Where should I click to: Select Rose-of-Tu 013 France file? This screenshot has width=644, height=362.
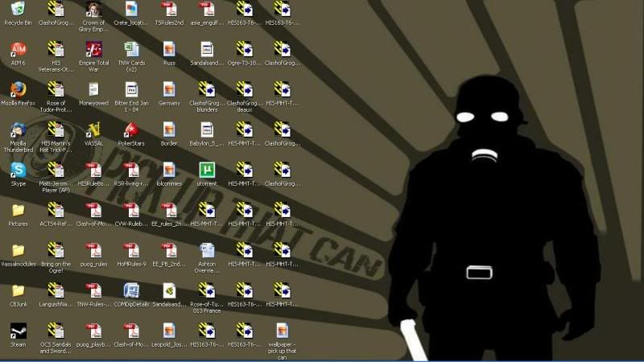tap(207, 290)
